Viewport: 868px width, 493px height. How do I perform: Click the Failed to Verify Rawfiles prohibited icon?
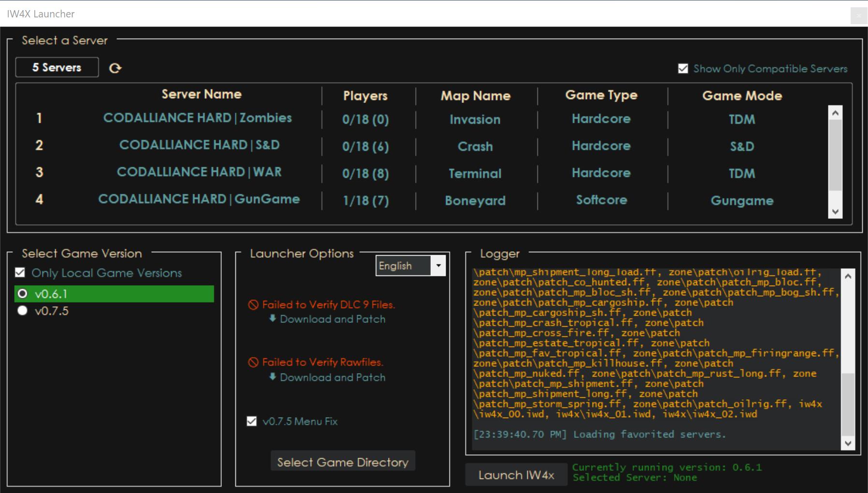(253, 362)
